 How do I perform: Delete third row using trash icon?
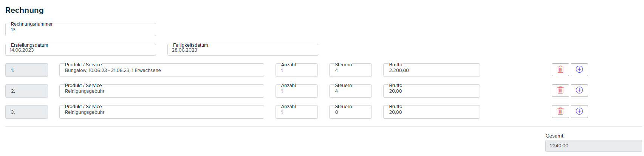pyautogui.click(x=560, y=112)
